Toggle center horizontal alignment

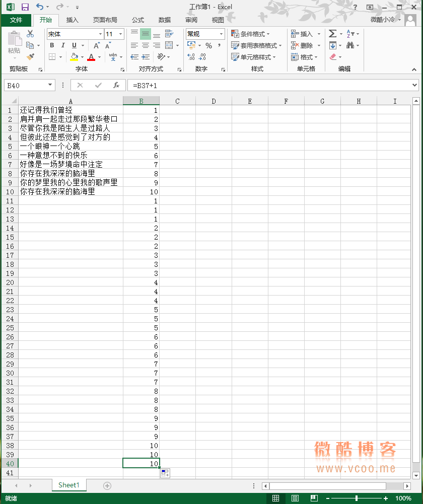[146, 45]
